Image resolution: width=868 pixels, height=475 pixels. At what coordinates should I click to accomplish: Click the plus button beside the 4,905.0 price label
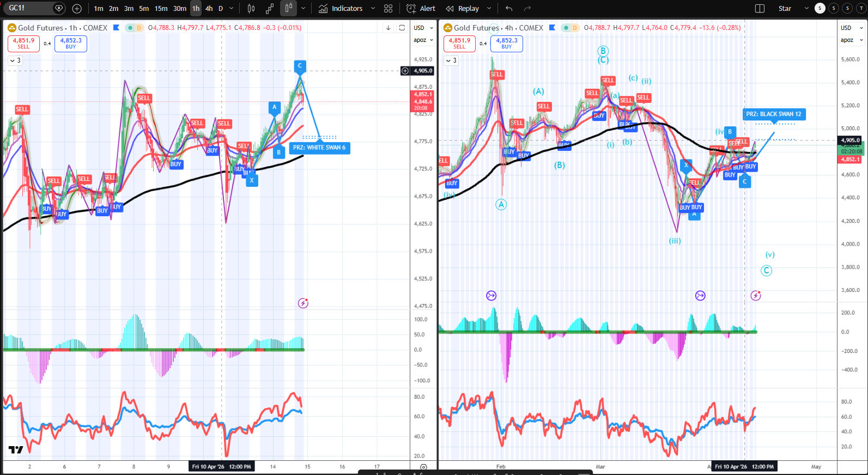(405, 71)
